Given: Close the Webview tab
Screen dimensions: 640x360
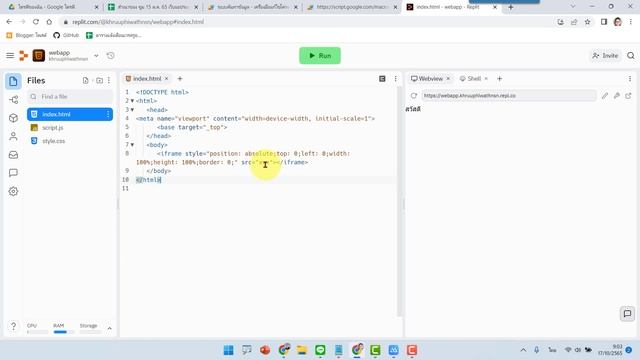Looking at the screenshot, I should click(448, 78).
